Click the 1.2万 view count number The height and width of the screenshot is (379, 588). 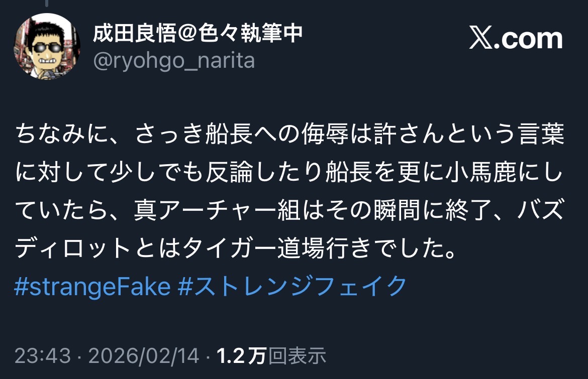(x=242, y=355)
